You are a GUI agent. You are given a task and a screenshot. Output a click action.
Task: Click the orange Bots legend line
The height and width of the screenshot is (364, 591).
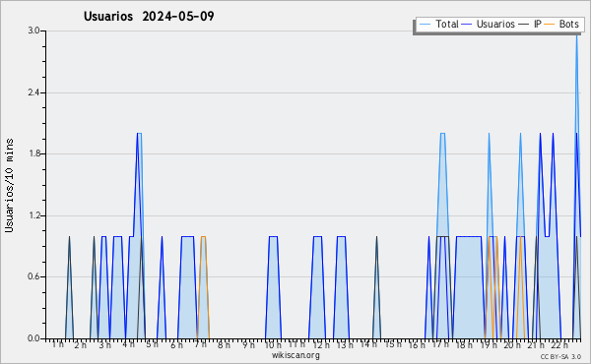pyautogui.click(x=550, y=25)
